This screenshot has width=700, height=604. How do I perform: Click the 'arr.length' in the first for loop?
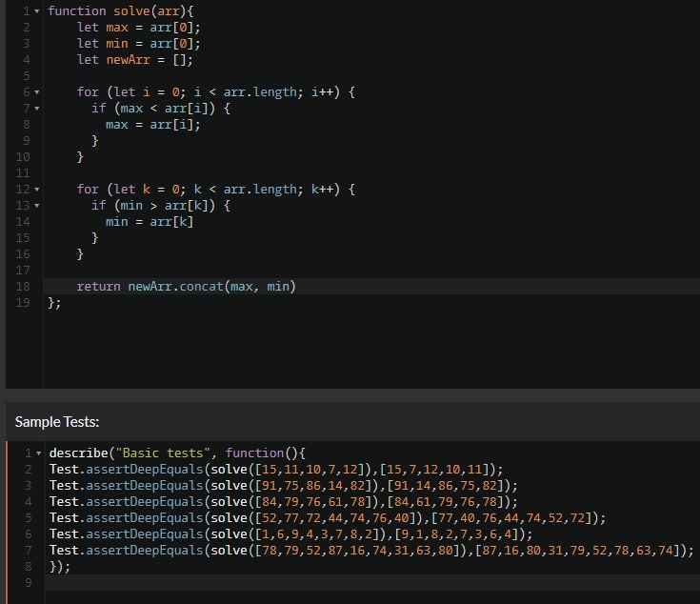(260, 92)
